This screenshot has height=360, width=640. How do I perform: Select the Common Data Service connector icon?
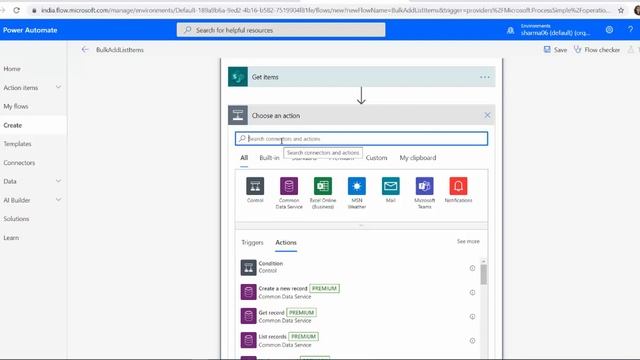tap(289, 186)
